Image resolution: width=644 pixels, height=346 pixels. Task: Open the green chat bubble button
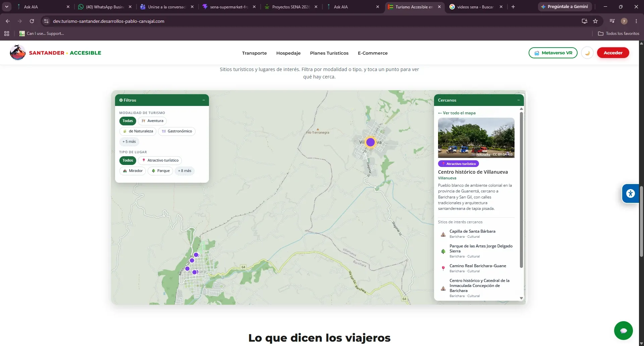(623, 331)
